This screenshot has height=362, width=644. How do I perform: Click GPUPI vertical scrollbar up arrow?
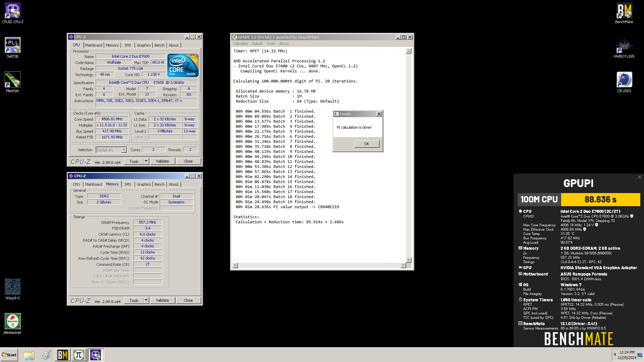409,51
